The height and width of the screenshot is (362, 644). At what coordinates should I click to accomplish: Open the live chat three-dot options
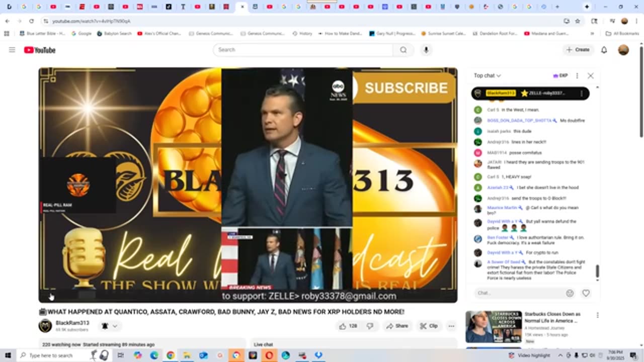[x=577, y=75]
